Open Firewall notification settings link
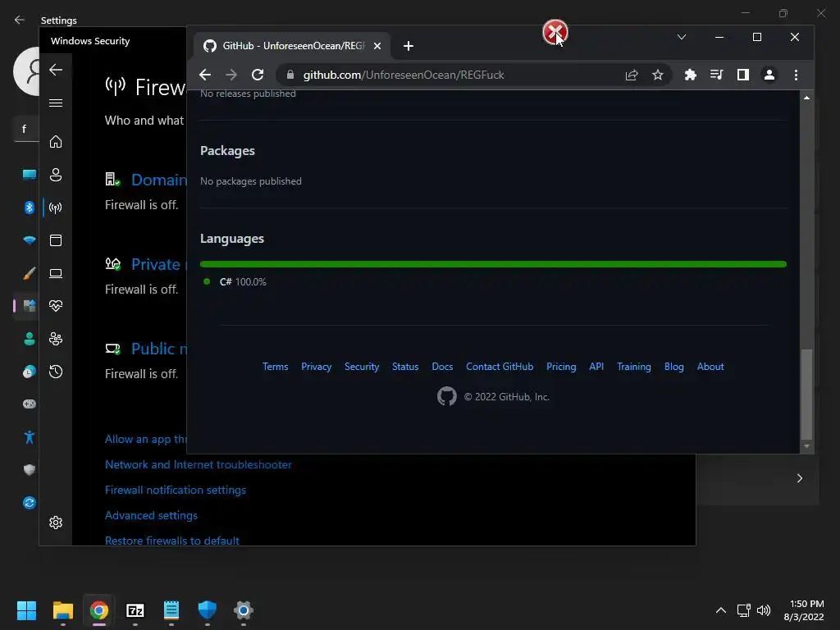The image size is (840, 630). click(176, 491)
